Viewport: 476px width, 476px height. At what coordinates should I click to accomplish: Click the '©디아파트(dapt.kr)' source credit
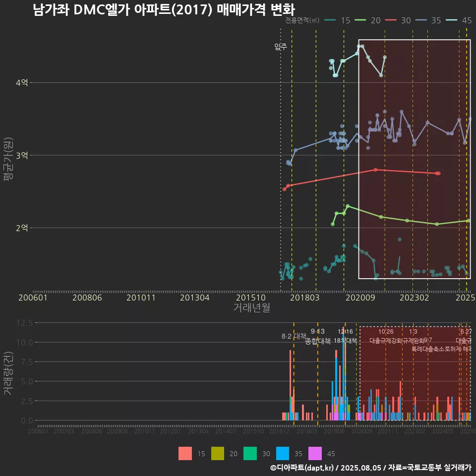pyautogui.click(x=302, y=468)
